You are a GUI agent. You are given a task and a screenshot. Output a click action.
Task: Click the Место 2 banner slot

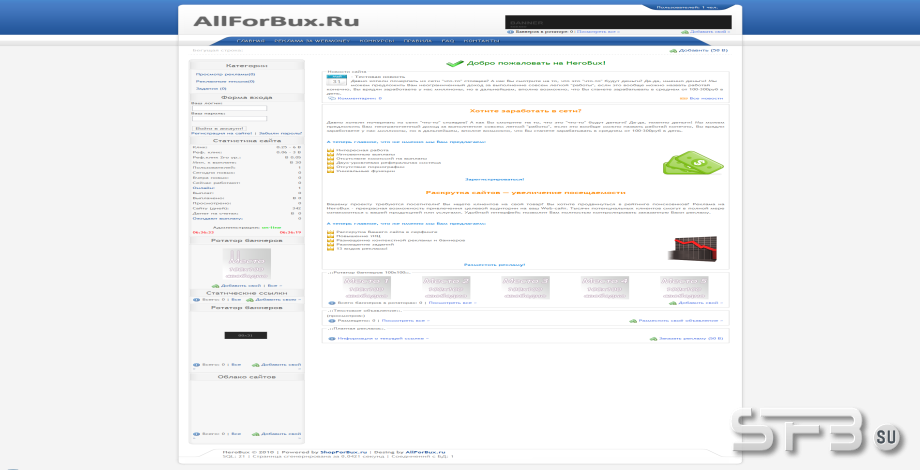446,288
